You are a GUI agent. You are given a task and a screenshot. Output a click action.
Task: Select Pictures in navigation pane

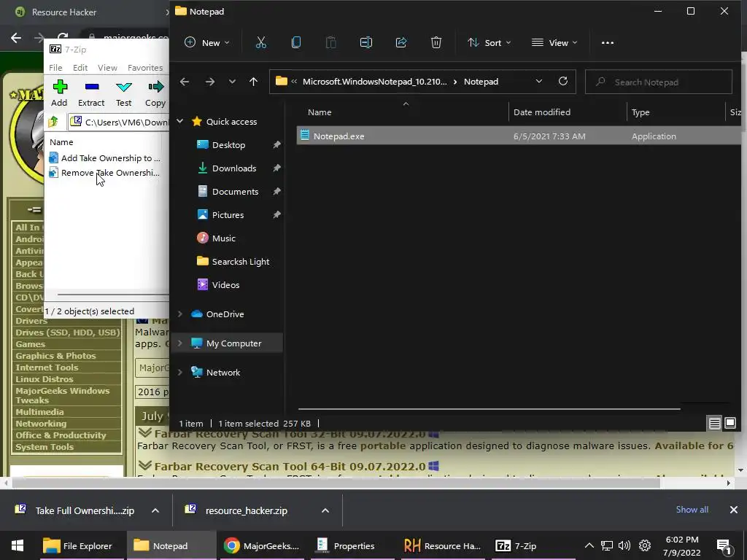click(x=228, y=215)
